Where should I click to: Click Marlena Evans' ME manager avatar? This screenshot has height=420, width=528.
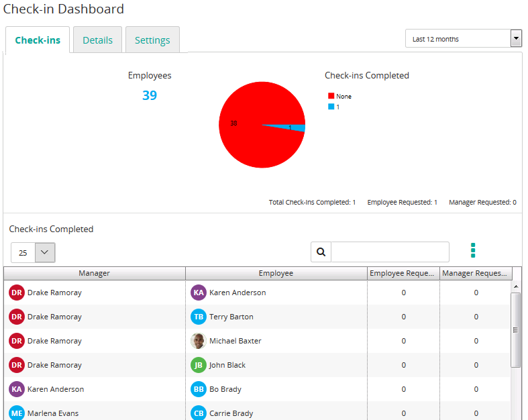click(x=17, y=413)
